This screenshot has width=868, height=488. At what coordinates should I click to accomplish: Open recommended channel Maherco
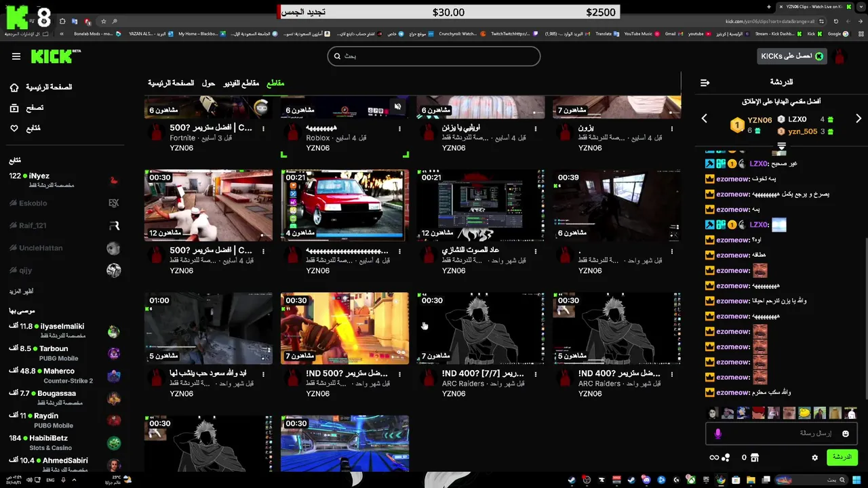tap(64, 375)
